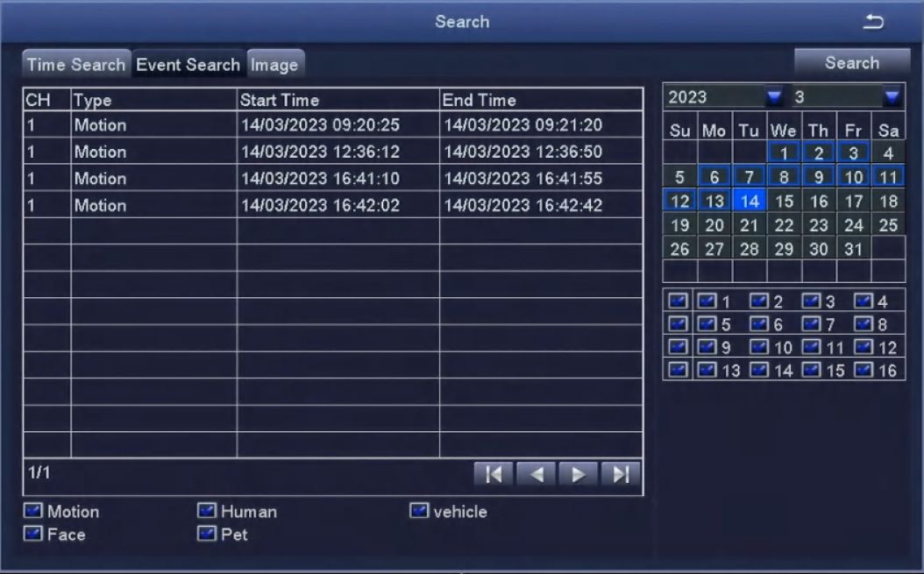Viewport: 924px width, 574px height.
Task: Go to next results page
Action: pyautogui.click(x=578, y=474)
